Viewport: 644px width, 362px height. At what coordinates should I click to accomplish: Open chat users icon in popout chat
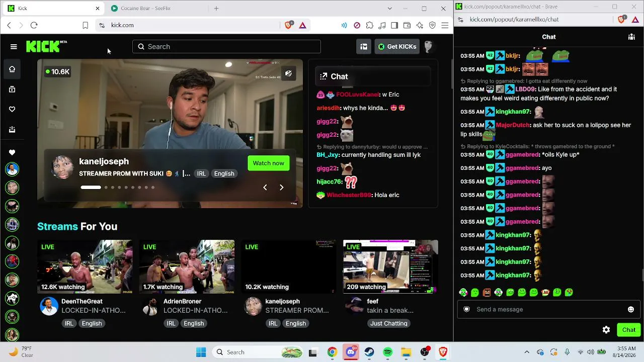631,37
